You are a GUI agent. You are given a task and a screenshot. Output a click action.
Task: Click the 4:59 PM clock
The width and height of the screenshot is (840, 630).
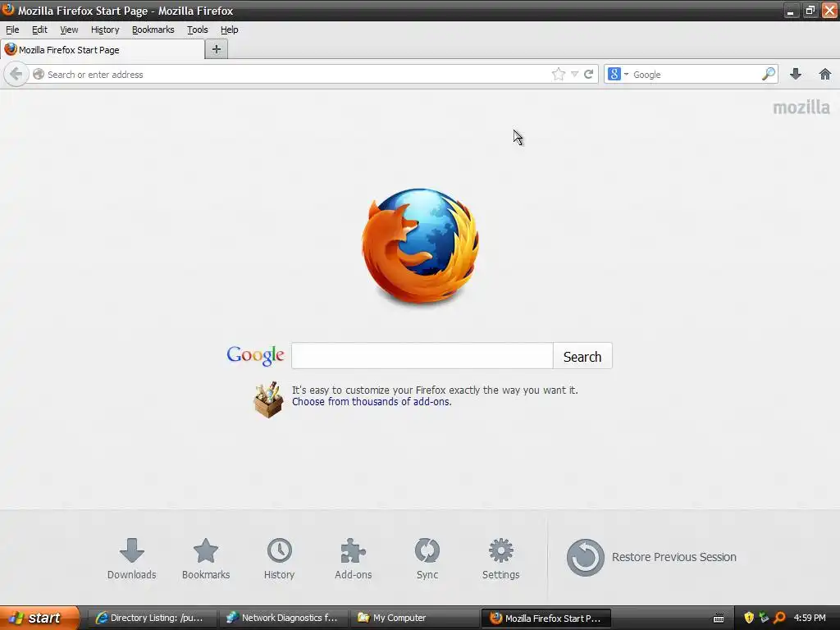pyautogui.click(x=810, y=618)
